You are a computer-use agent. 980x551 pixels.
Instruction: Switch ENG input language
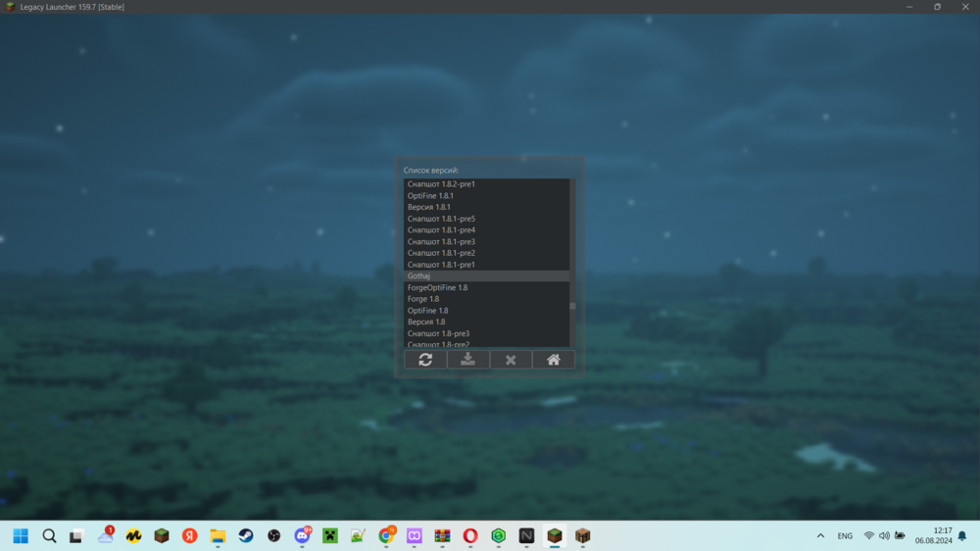[845, 536]
